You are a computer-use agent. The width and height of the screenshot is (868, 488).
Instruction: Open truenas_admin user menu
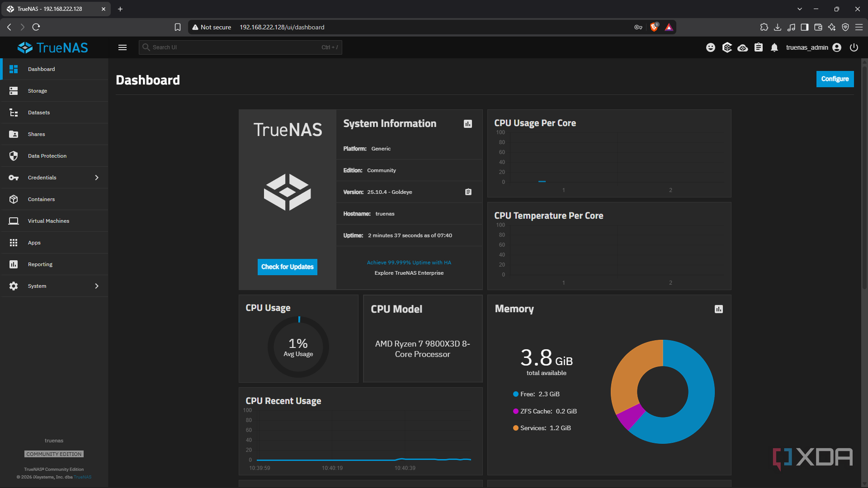[x=813, y=47]
